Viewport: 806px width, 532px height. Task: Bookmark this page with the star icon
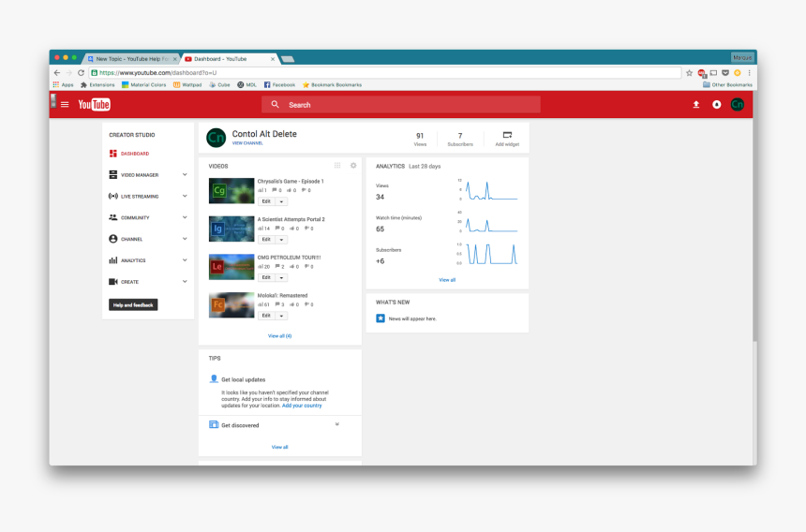pos(689,73)
